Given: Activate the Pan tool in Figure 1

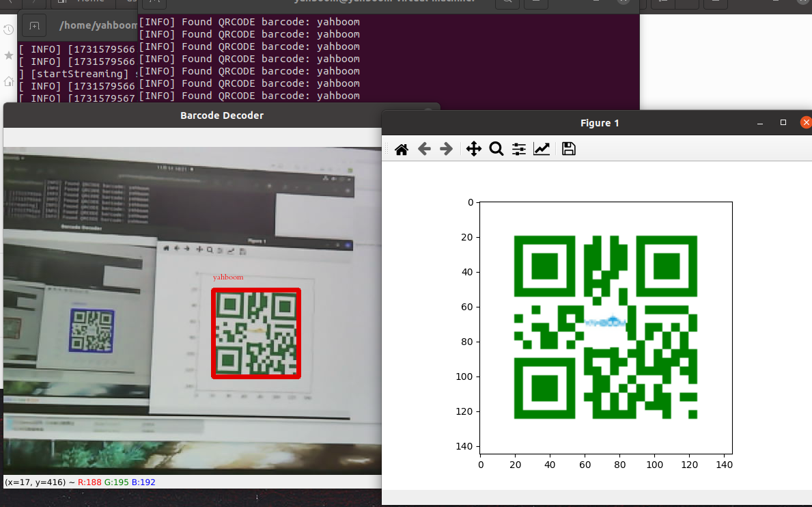Looking at the screenshot, I should tap(473, 149).
